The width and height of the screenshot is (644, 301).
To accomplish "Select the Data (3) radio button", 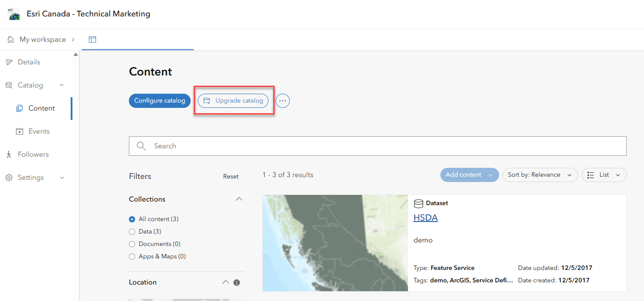I will point(132,232).
